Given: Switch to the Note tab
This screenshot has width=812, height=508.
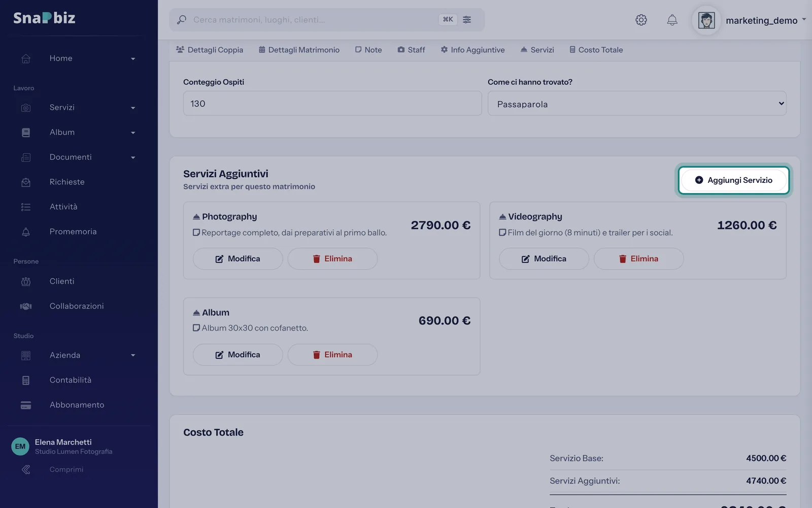Looking at the screenshot, I should [x=368, y=50].
